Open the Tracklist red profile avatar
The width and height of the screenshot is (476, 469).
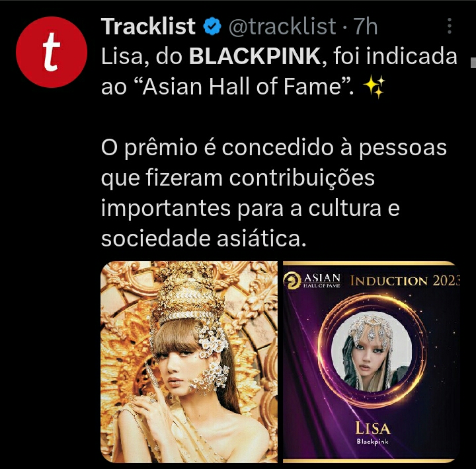[x=52, y=52]
